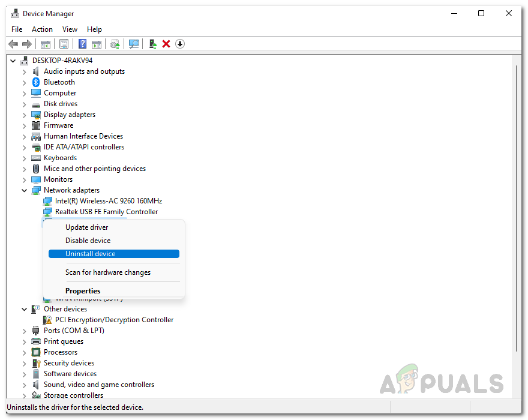Viewport: 528px width, 420px height.
Task: Expand the Audio inputs and outputs category
Action: click(24, 72)
